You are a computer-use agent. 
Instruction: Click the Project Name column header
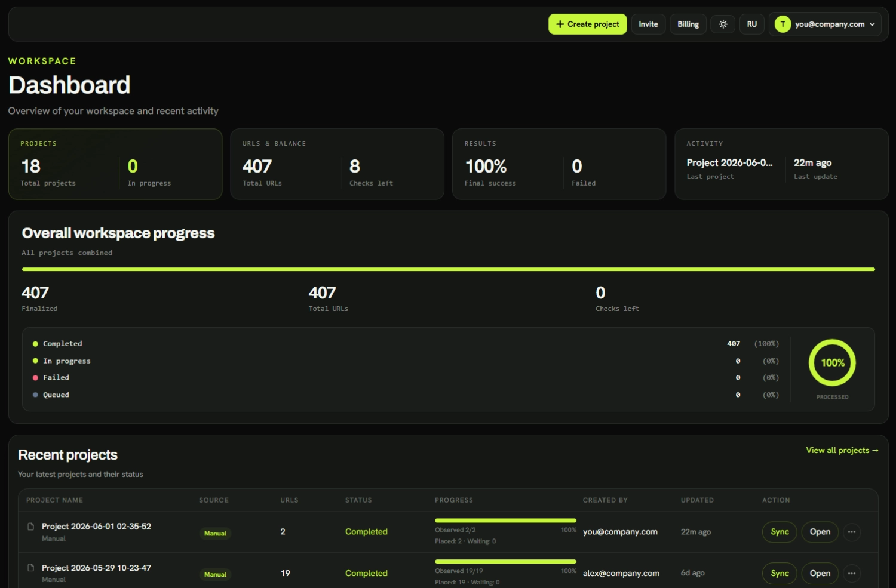point(54,500)
